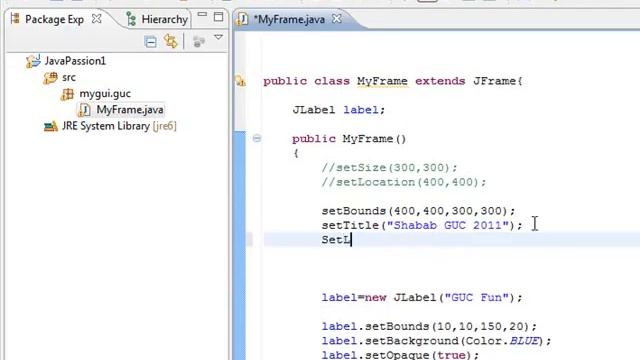
Task: Collapse the MyFrame() constructor fold
Action: [257, 138]
